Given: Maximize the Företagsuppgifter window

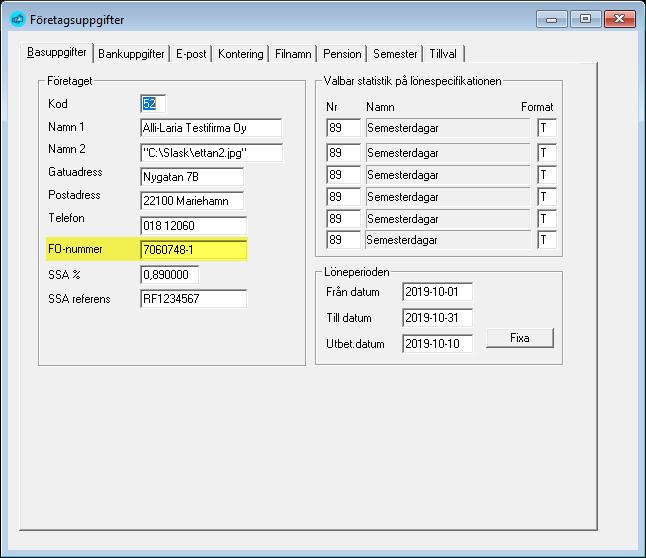Looking at the screenshot, I should coord(585,19).
